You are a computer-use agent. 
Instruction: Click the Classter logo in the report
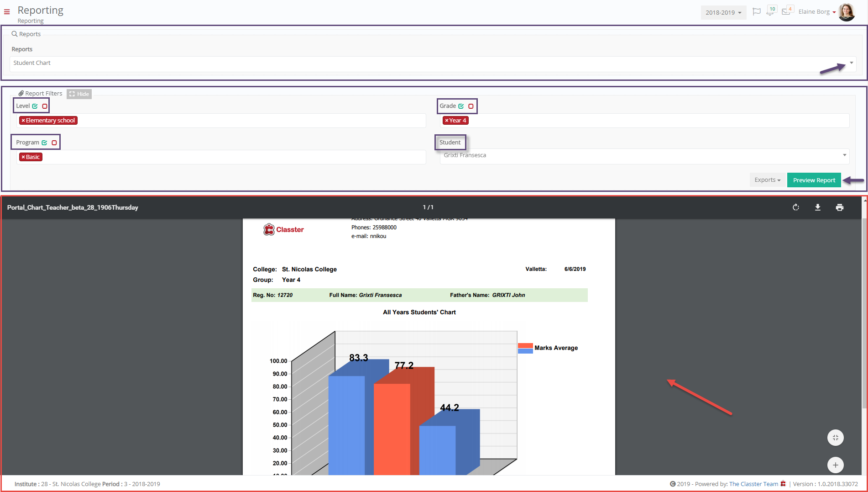tap(283, 229)
